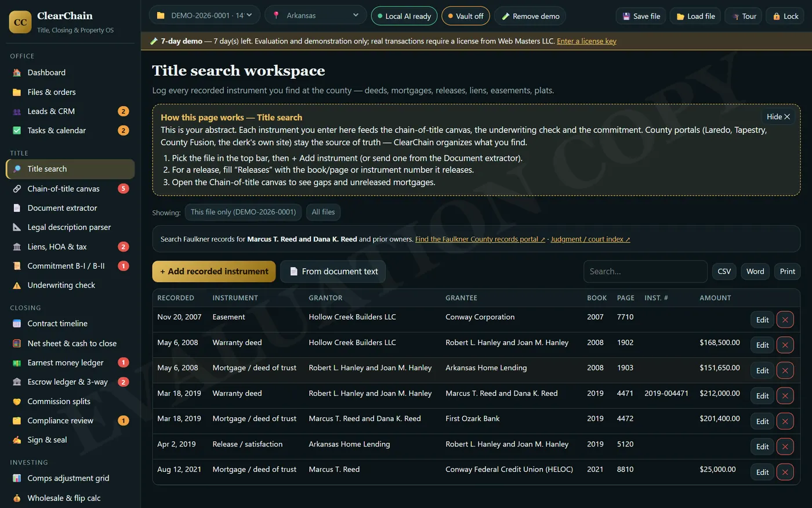812x508 pixels.
Task: Click the Dashboard icon in the sidebar
Action: [17, 73]
